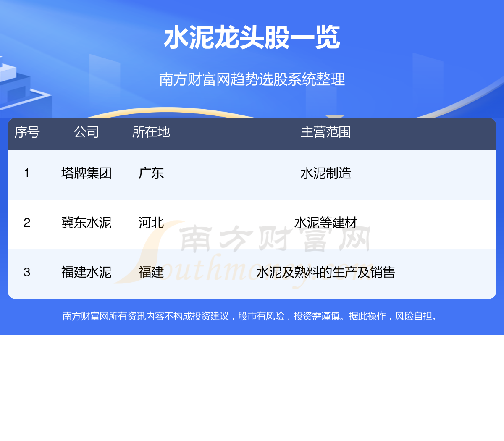This screenshot has height=441, width=504.
Task: Click business scope 水泥等建材
Action: (x=325, y=223)
